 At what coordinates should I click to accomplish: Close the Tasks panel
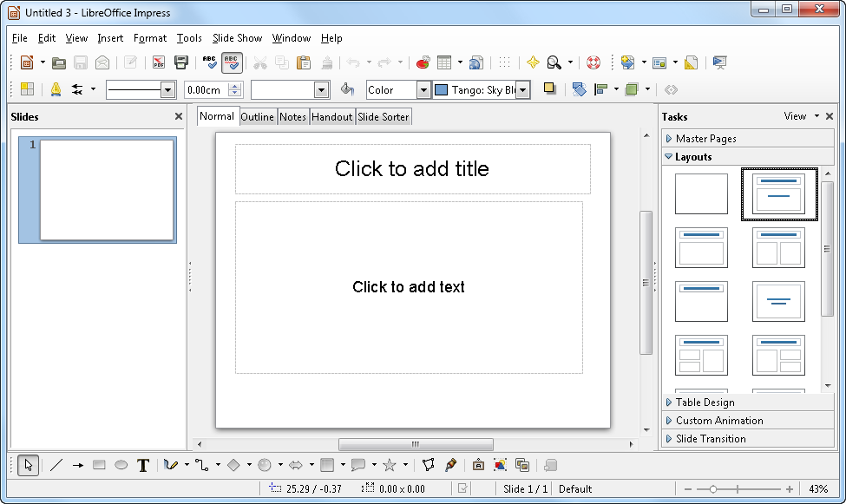coord(830,116)
